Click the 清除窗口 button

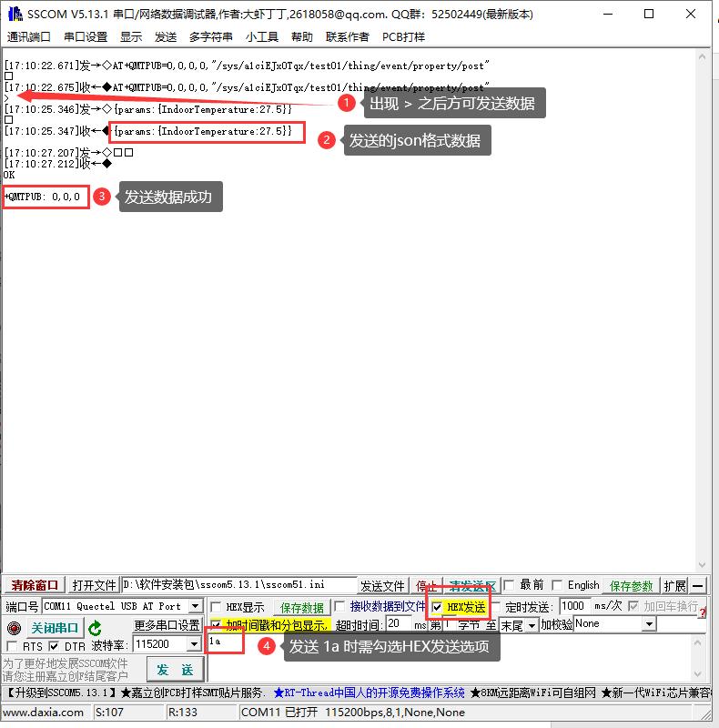click(35, 585)
